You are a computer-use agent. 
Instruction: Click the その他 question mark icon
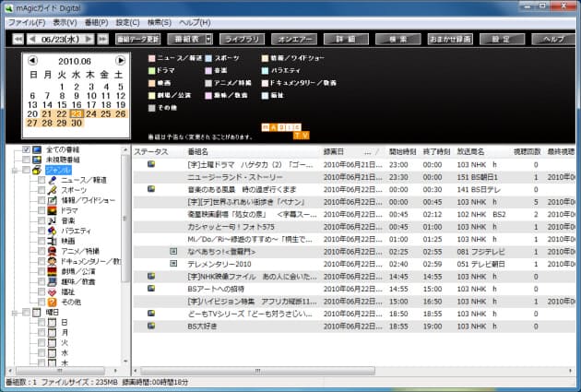(53, 302)
